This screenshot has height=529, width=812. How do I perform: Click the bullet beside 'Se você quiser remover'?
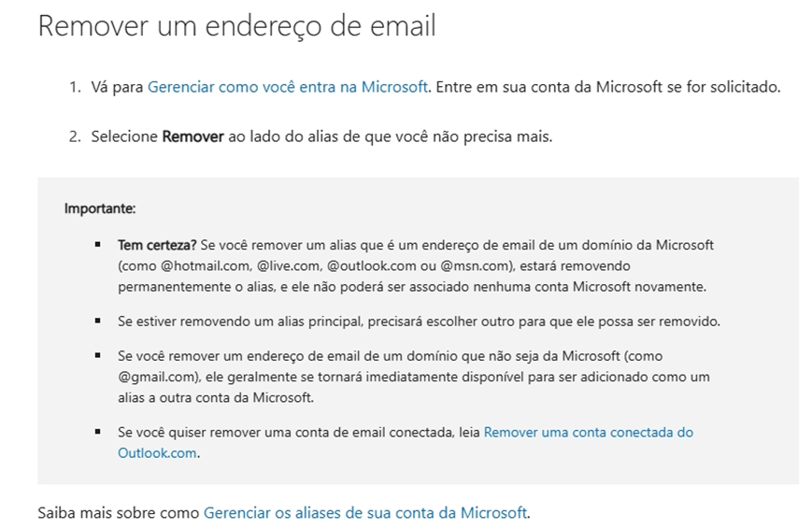tap(98, 432)
